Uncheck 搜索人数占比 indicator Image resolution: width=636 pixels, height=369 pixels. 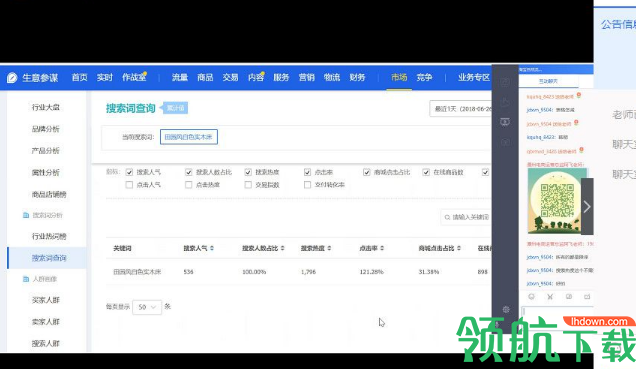(x=189, y=172)
